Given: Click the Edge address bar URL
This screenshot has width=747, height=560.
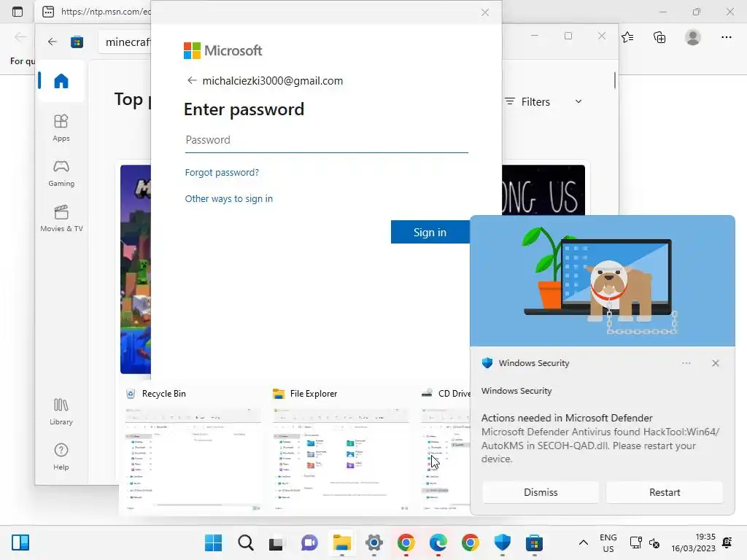Looking at the screenshot, I should 106,12.
